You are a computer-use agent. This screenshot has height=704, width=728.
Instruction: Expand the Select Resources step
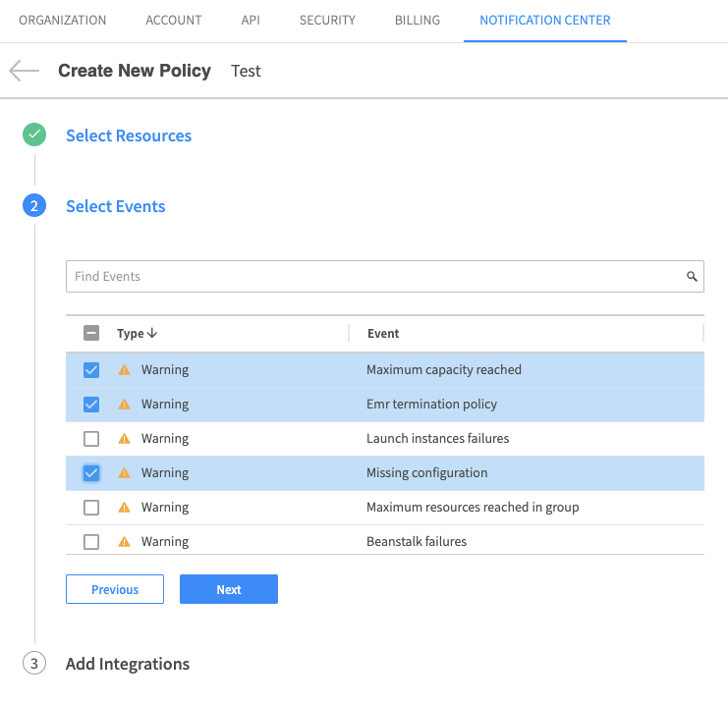tap(129, 135)
